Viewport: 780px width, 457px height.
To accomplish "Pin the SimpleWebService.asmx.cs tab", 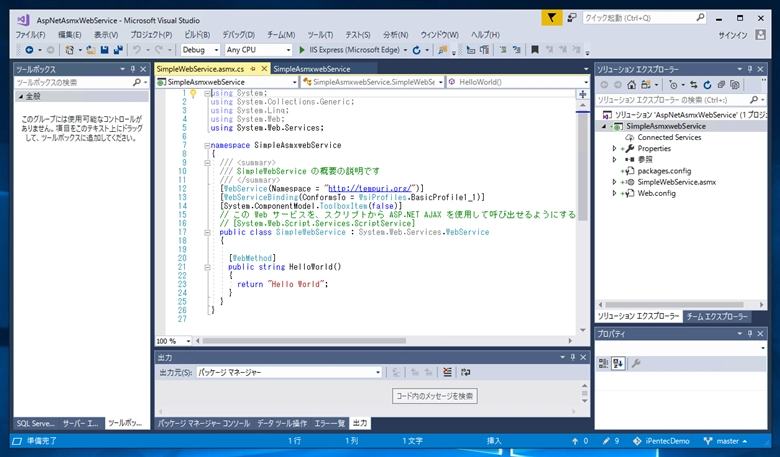I will [x=253, y=69].
